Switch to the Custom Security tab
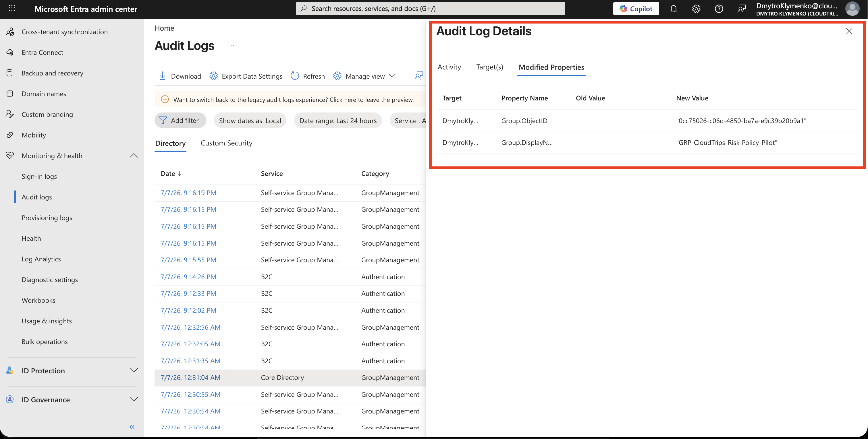 226,143
